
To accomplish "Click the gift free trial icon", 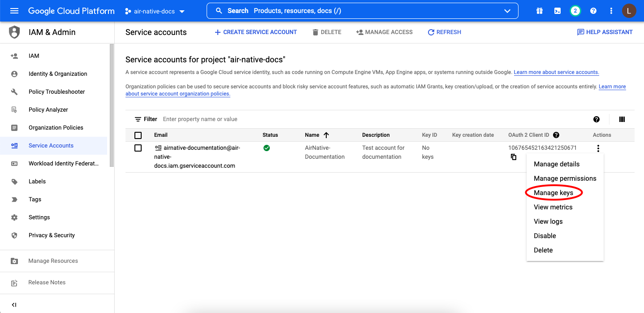I will click(540, 11).
